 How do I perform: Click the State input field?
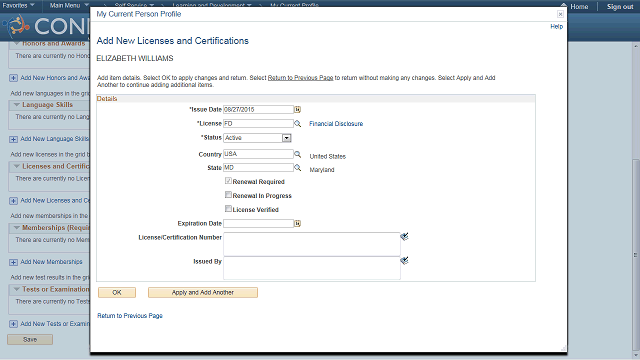pos(258,168)
